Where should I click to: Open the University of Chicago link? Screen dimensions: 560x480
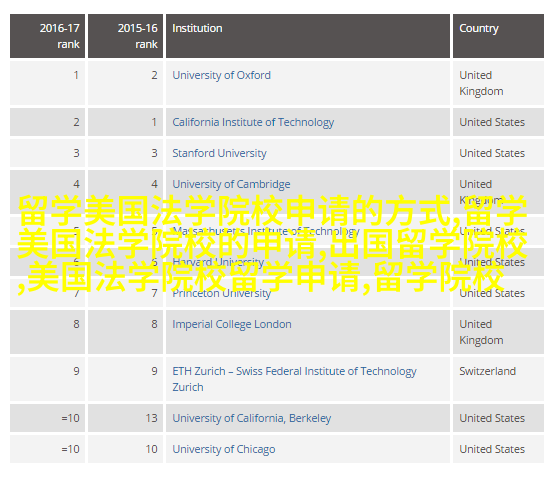[x=224, y=449]
